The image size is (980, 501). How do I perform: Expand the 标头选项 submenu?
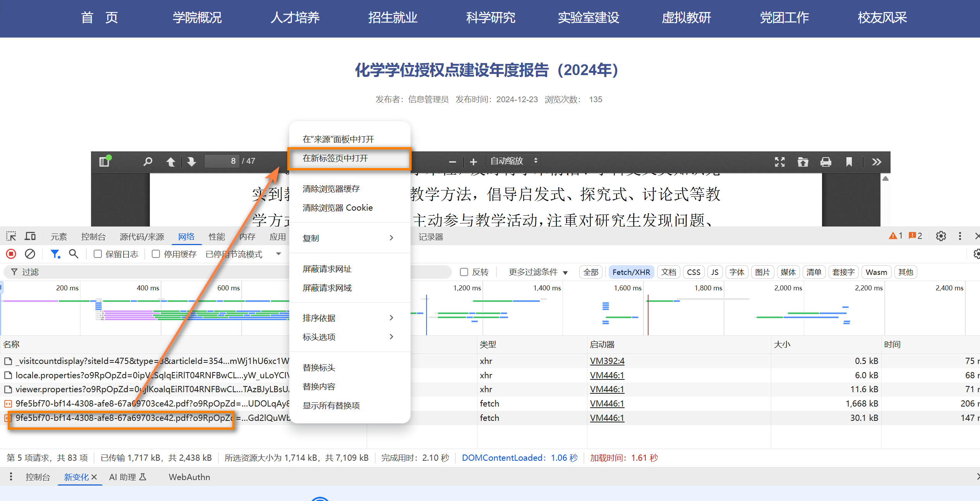[x=349, y=337]
